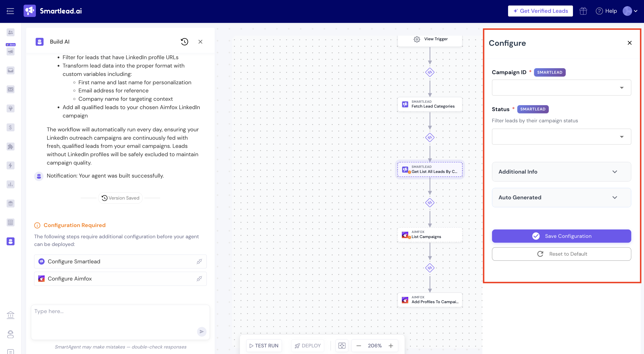
Task: Open the Campaign ID dropdown
Action: click(x=561, y=88)
